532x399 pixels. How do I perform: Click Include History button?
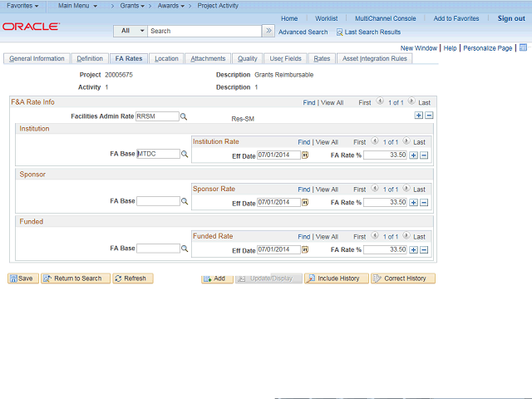336,278
